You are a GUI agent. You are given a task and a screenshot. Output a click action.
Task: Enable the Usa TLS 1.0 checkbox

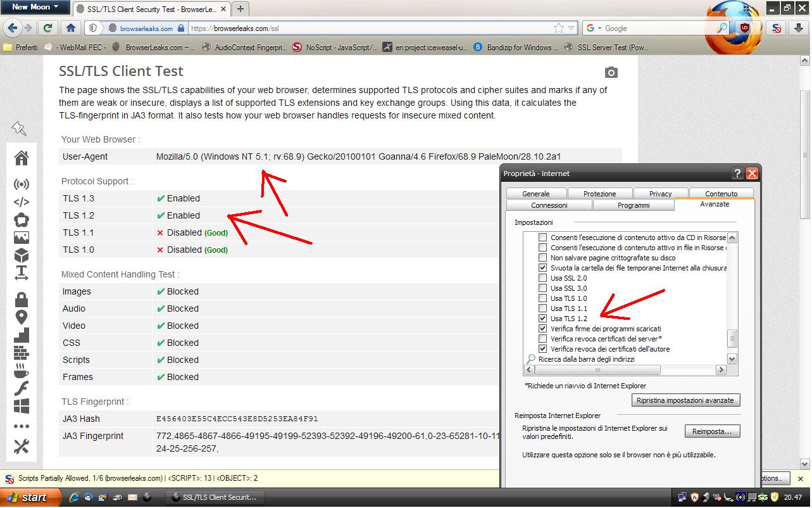(542, 298)
